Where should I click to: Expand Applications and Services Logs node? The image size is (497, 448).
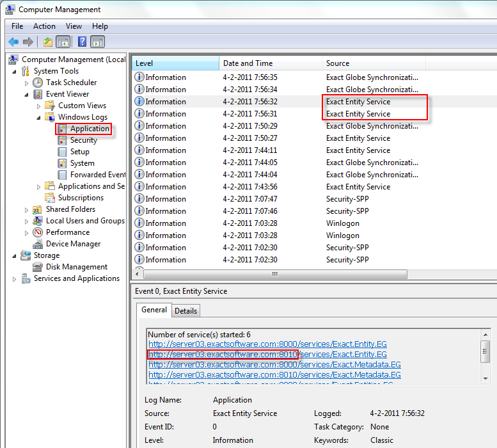(x=38, y=187)
